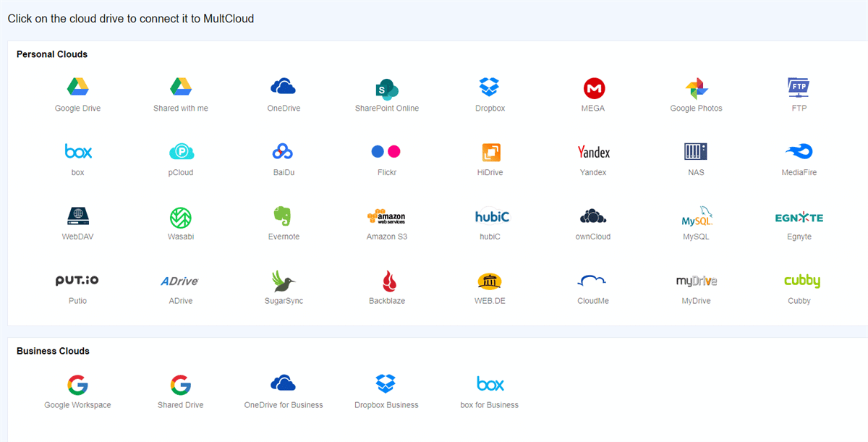
Task: Add Dropbox as a cloud drive
Action: click(x=490, y=88)
